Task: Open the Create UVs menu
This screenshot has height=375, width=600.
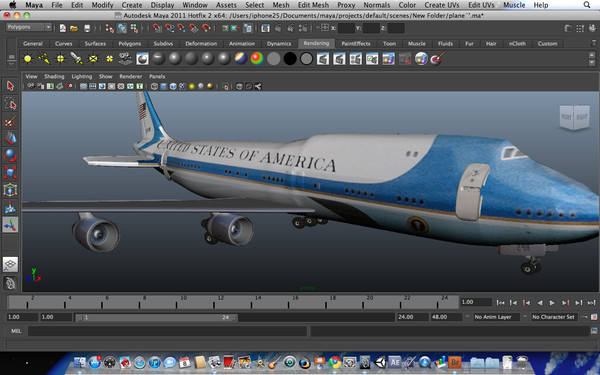Action: [442, 5]
